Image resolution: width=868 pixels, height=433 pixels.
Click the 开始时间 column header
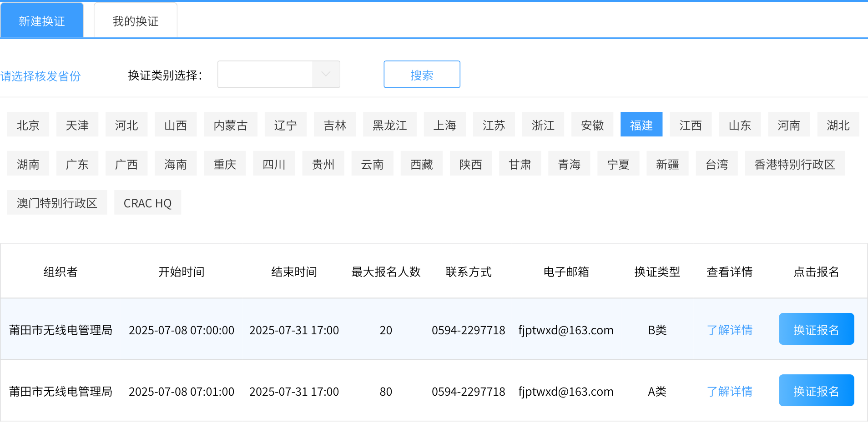click(182, 272)
